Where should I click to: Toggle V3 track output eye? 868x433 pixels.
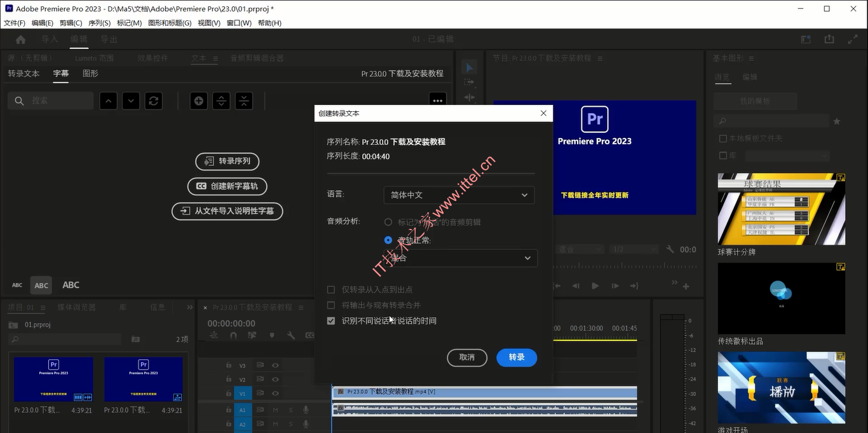point(276,366)
